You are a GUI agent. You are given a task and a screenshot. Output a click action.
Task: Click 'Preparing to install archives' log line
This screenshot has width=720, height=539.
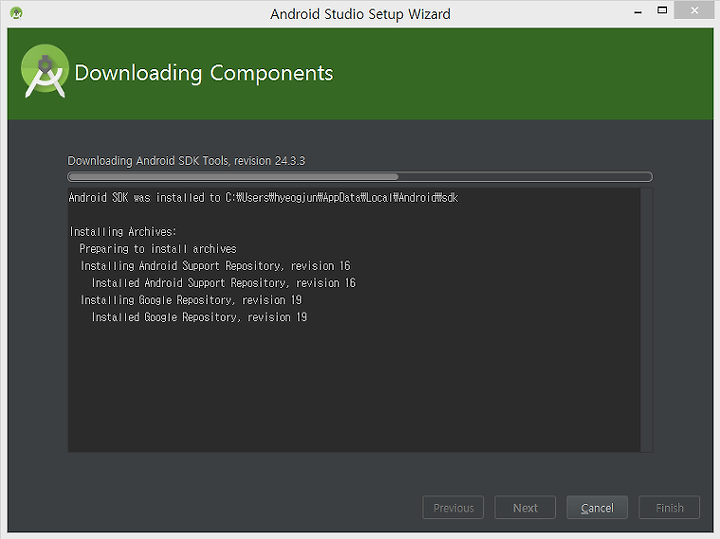click(158, 249)
